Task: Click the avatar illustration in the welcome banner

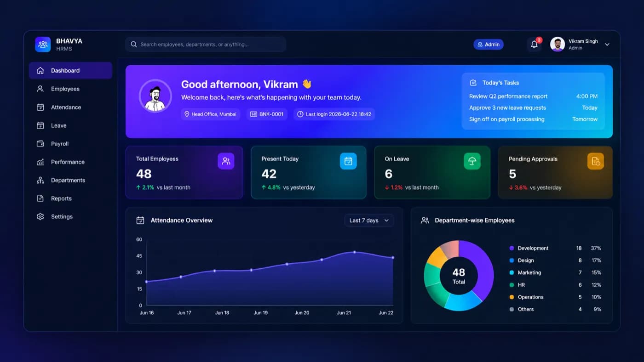Action: click(x=155, y=96)
